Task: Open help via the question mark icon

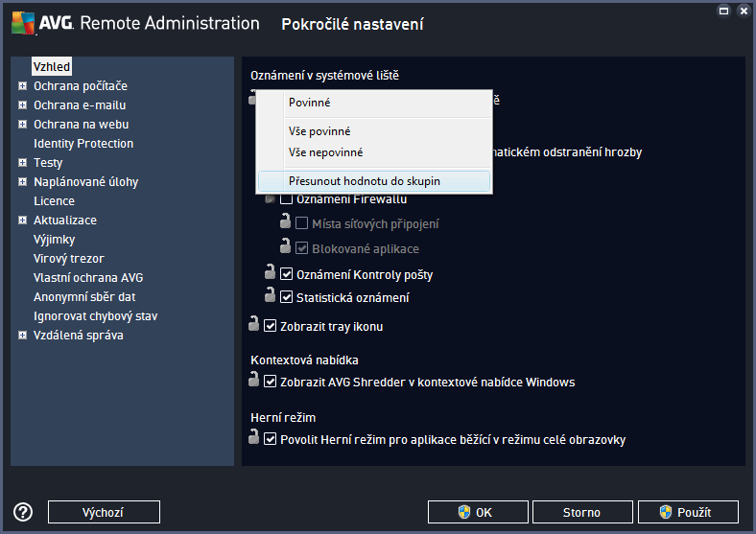Action: (x=23, y=512)
